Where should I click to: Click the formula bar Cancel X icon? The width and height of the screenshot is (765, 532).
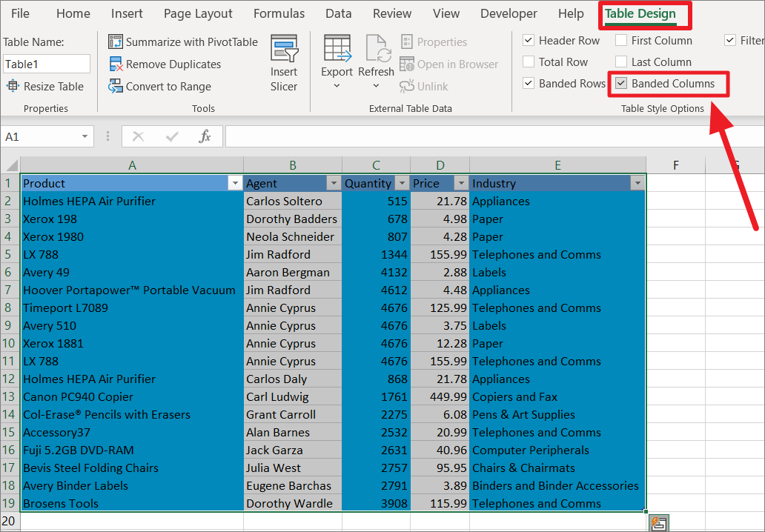click(x=139, y=136)
